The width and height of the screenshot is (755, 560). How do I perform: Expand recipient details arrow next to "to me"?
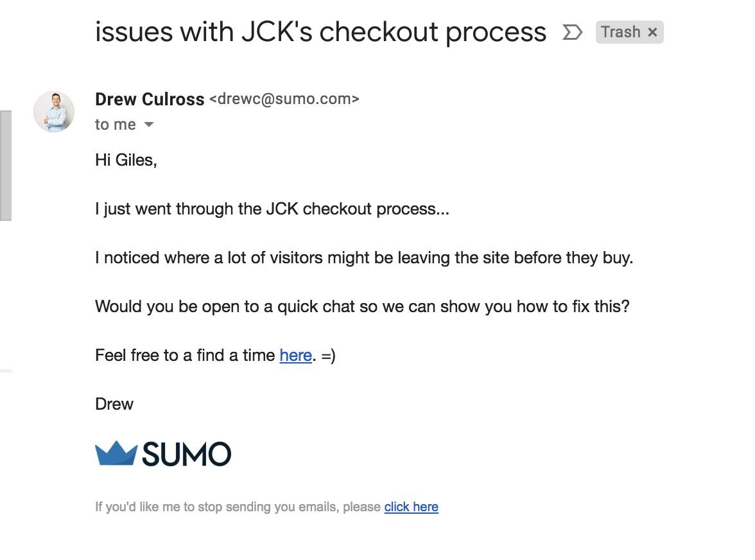tap(149, 125)
